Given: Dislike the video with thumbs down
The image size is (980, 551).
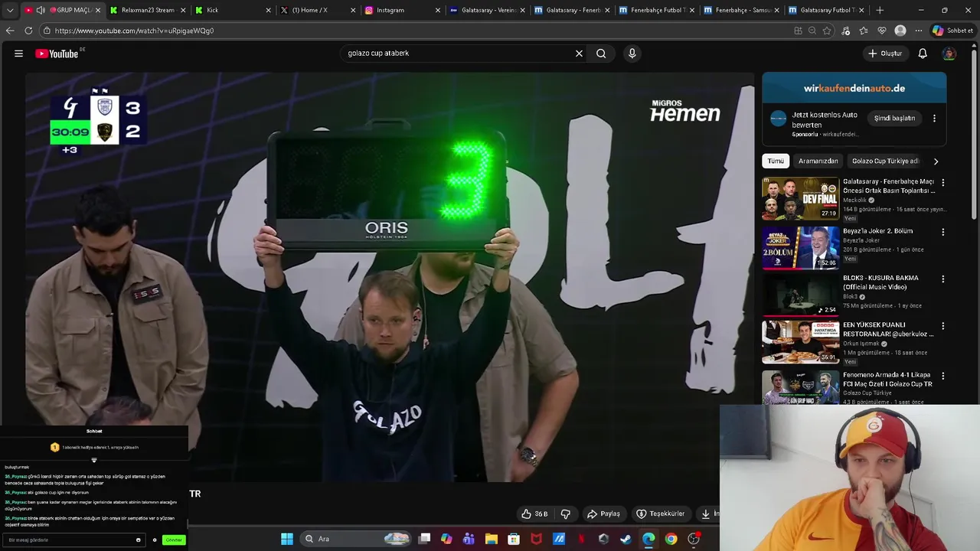Looking at the screenshot, I should coord(566,514).
